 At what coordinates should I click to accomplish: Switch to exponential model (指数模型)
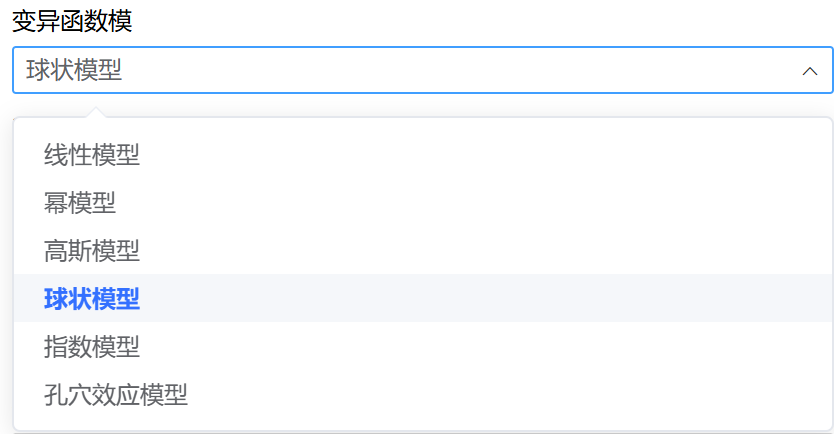(x=92, y=347)
